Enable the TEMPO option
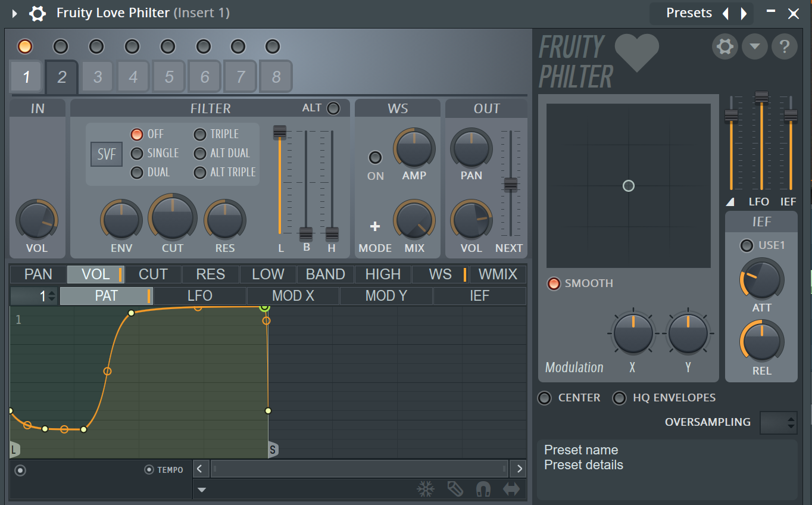Screen dimensions: 812x505 coord(149,470)
